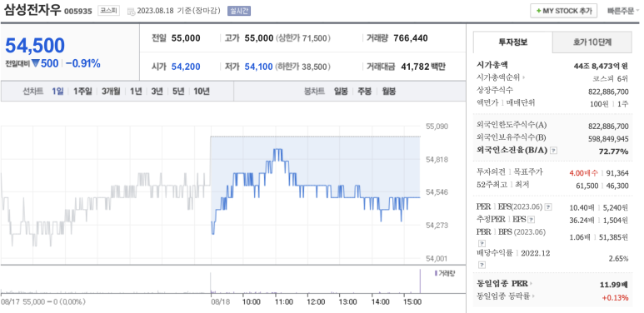Click the 상한가 71,500 text
Image resolution: width=644 pixels, height=313 pixels.
click(303, 38)
